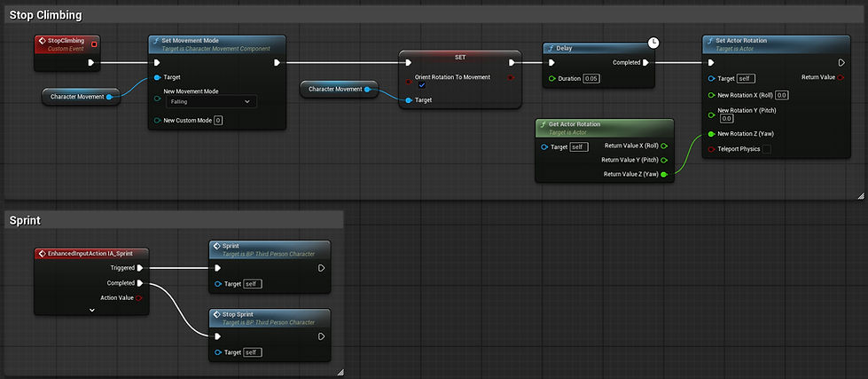This screenshot has width=868, height=379.
Task: Click the Sprint comment's resize handle
Action: click(x=340, y=373)
